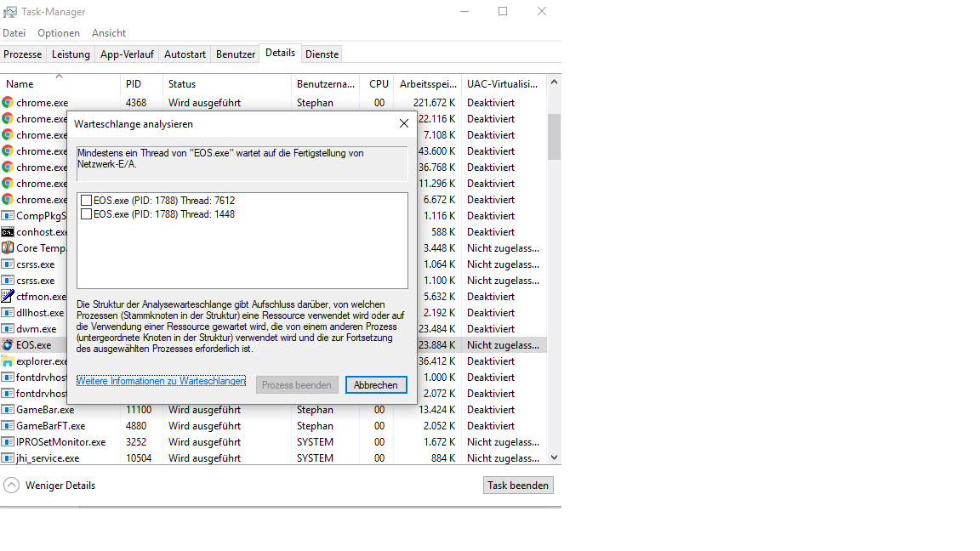Check EOS.exe Thread 7612 checkbox

(86, 201)
